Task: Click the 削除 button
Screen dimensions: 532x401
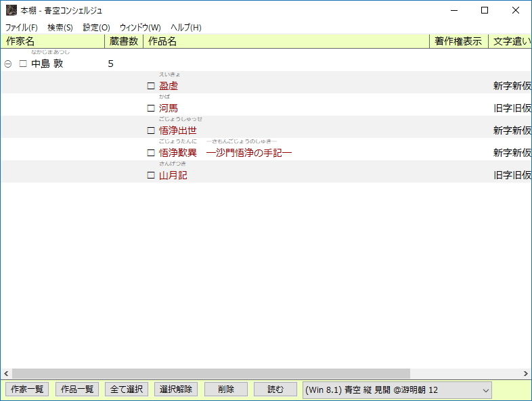Action: click(226, 389)
